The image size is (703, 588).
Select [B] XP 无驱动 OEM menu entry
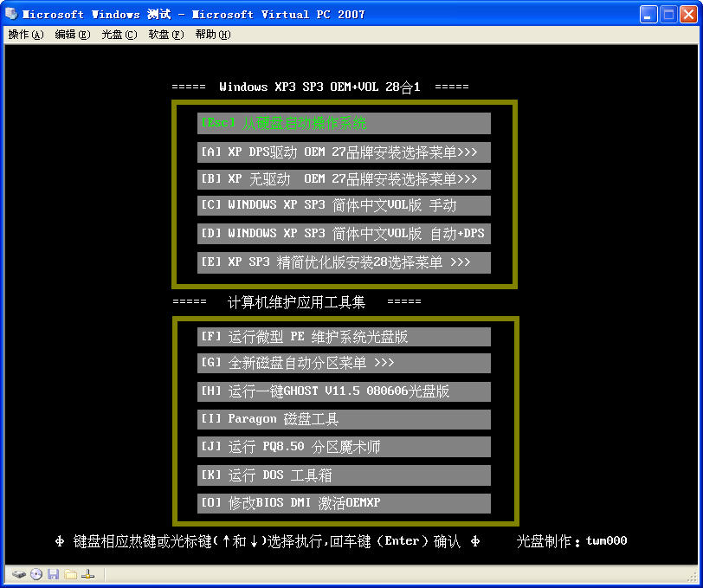tap(344, 179)
